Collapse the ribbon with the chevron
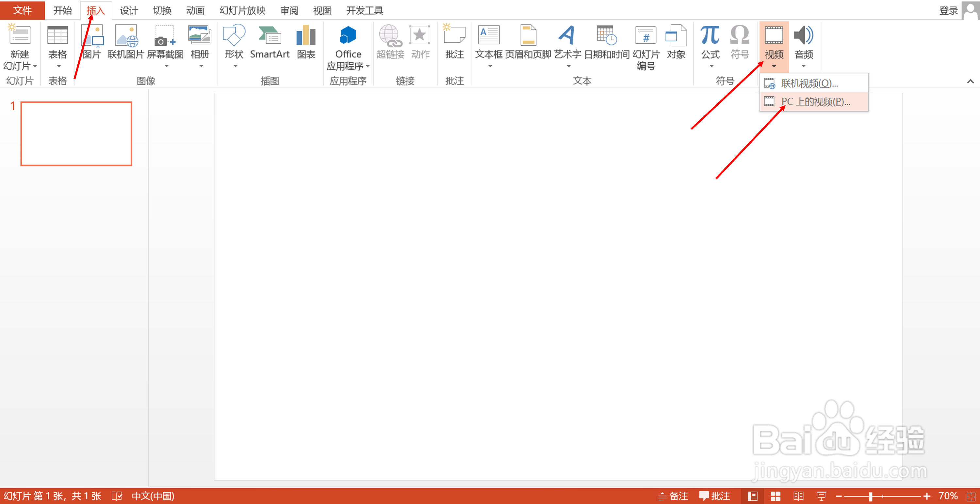The image size is (980, 504). click(970, 81)
